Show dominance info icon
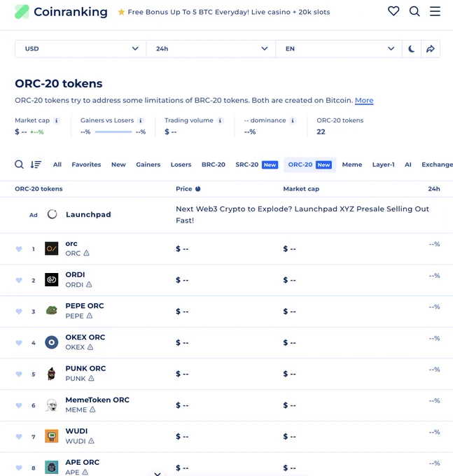453x476 pixels. click(x=293, y=120)
